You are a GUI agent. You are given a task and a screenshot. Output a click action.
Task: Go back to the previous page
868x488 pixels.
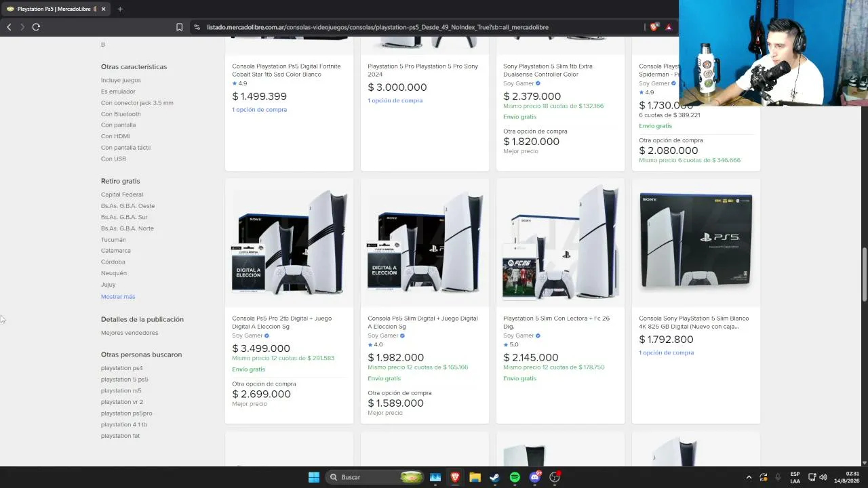(x=9, y=27)
